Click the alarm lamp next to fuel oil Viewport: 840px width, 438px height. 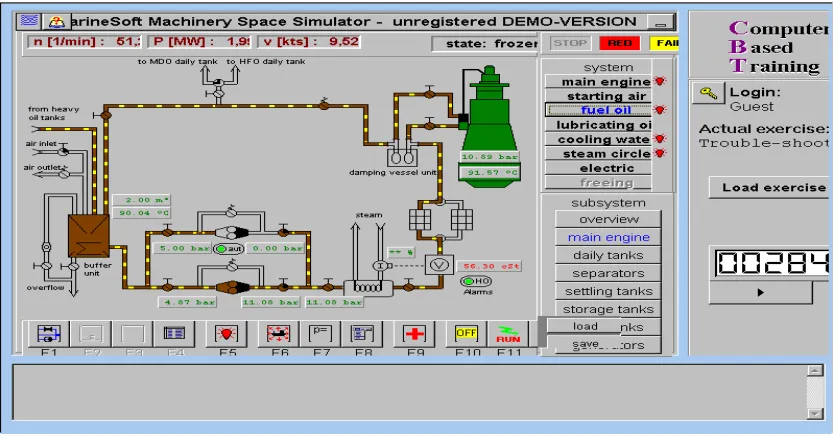[660, 110]
